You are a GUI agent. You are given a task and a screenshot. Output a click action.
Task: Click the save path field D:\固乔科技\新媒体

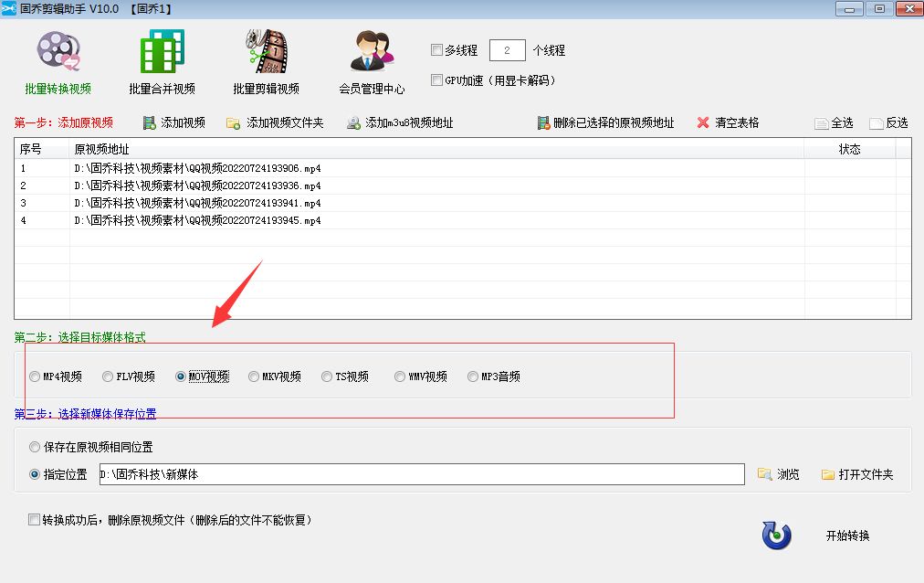[422, 474]
